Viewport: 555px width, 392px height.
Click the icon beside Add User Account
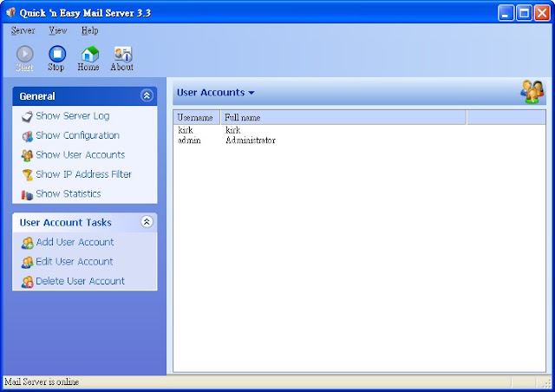(x=27, y=243)
